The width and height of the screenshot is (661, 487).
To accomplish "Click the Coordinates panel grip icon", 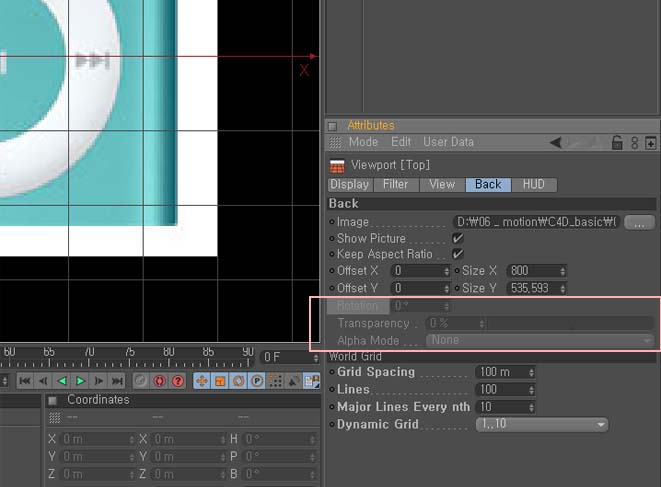I will pos(52,400).
